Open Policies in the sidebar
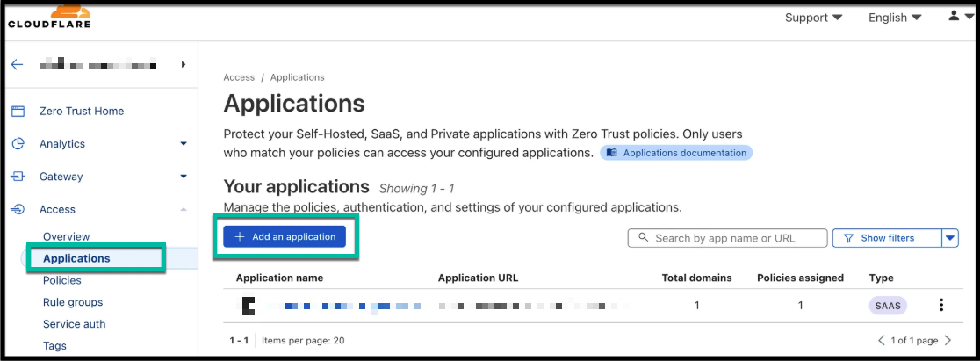Image resolution: width=980 pixels, height=361 pixels. 61,280
